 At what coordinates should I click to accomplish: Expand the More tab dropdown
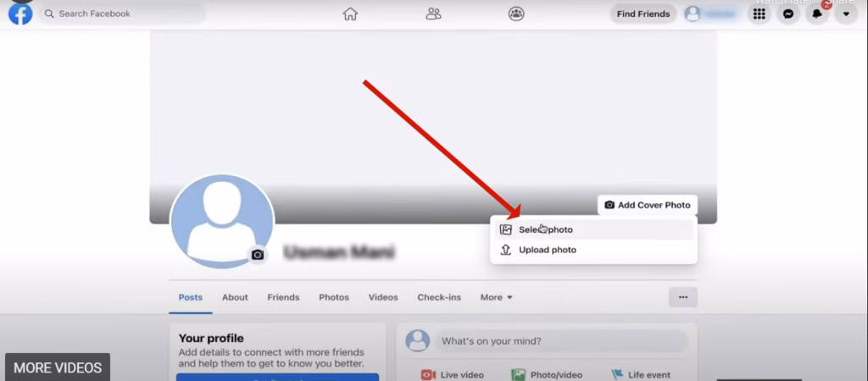[x=497, y=297]
